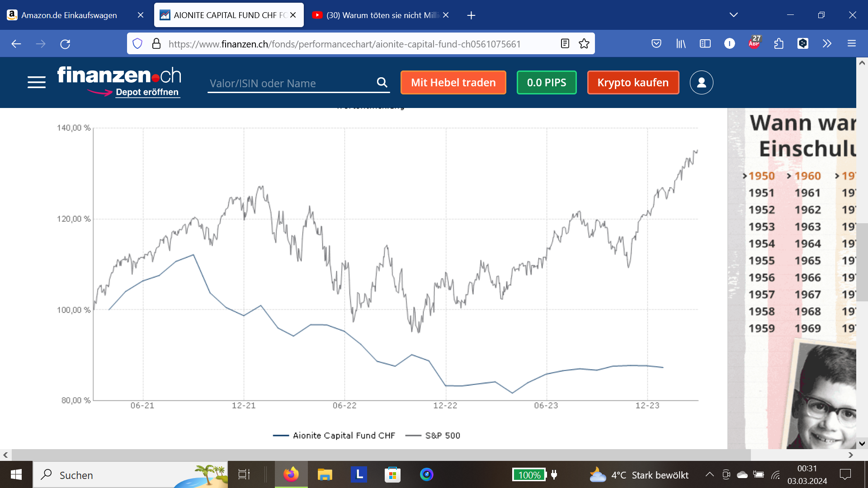Click the Valor/ISIN oder Name search field
Viewport: 868px width, 488px height.
coord(289,83)
